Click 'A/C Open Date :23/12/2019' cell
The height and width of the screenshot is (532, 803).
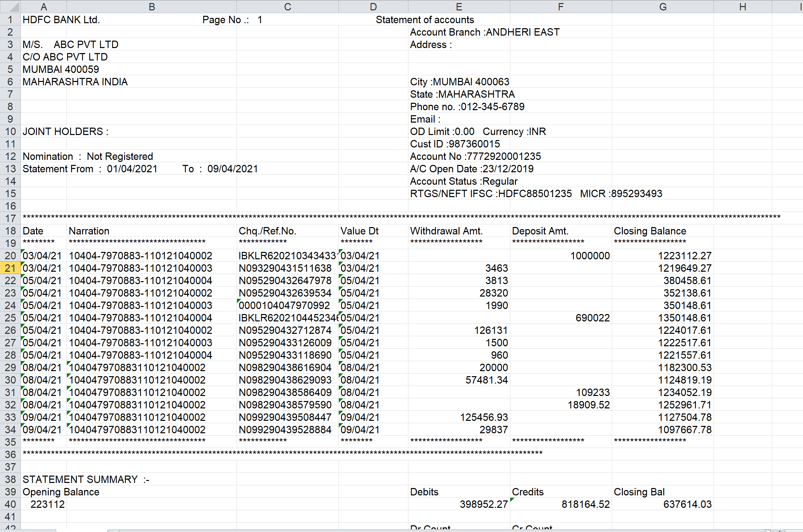click(472, 169)
